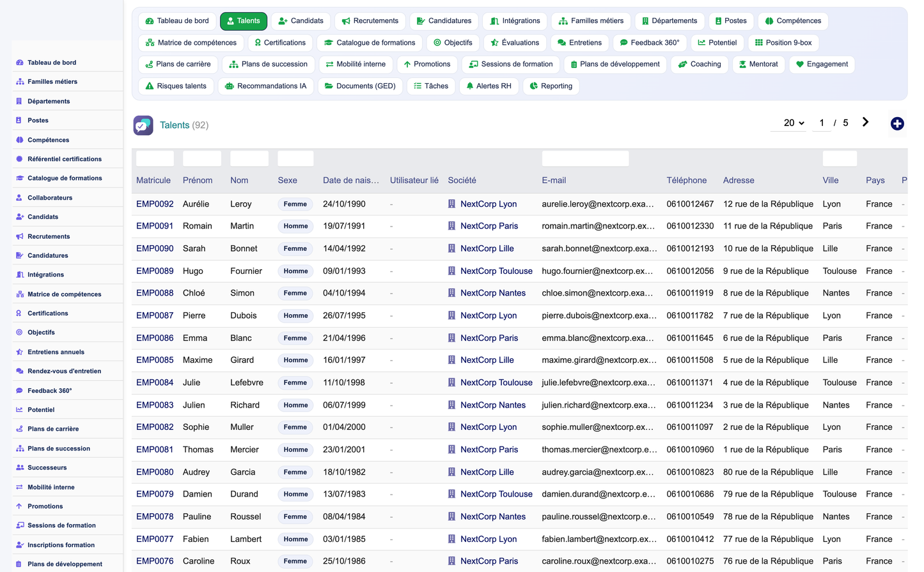924x572 pixels.
Task: Click the Familles métiers sidebar icon
Action: tap(20, 81)
